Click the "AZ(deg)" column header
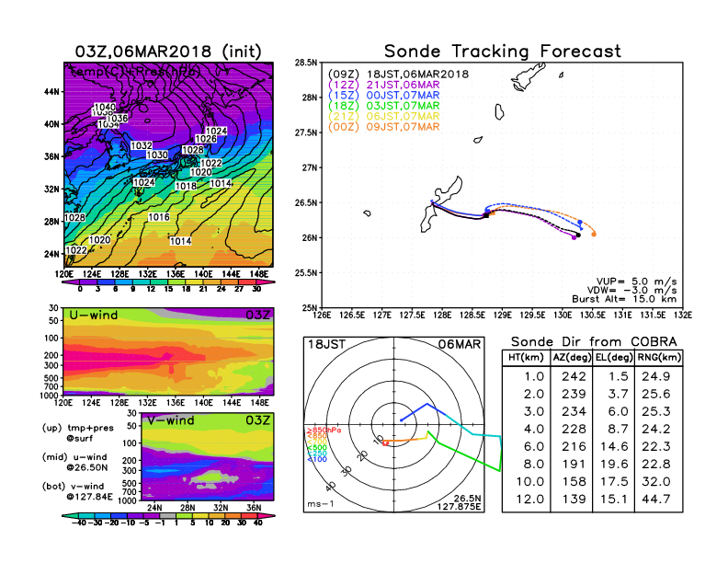728x563 pixels. [572, 358]
